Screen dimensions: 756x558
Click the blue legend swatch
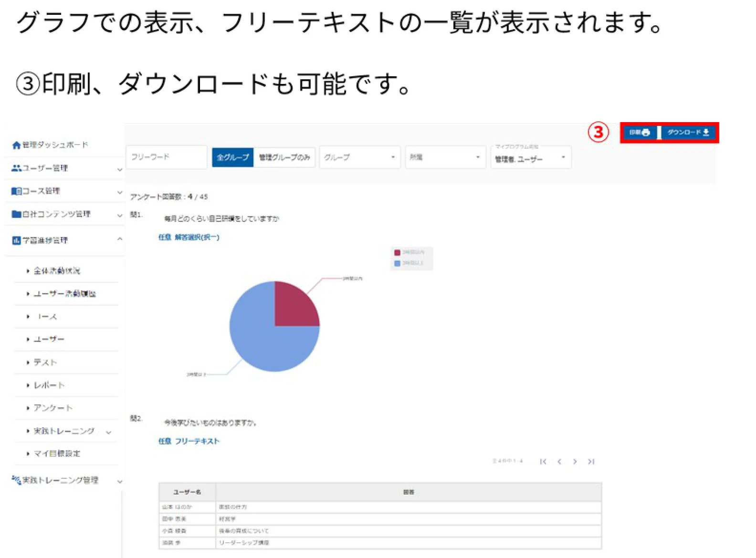coord(397,263)
